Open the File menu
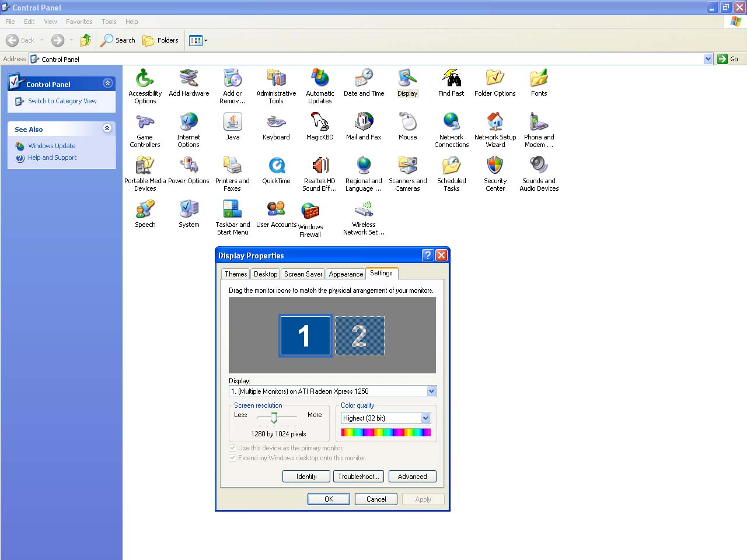This screenshot has height=560, width=747. (10, 22)
